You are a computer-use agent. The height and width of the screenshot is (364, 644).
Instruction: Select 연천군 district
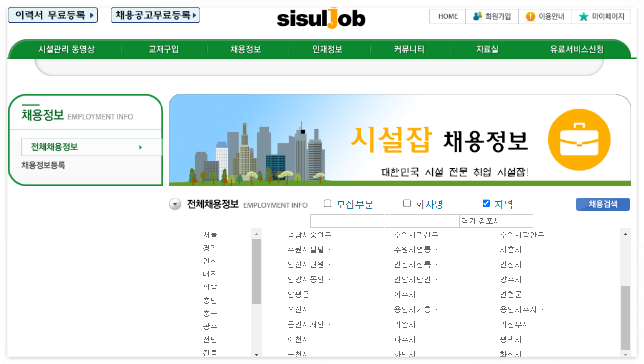click(x=511, y=294)
